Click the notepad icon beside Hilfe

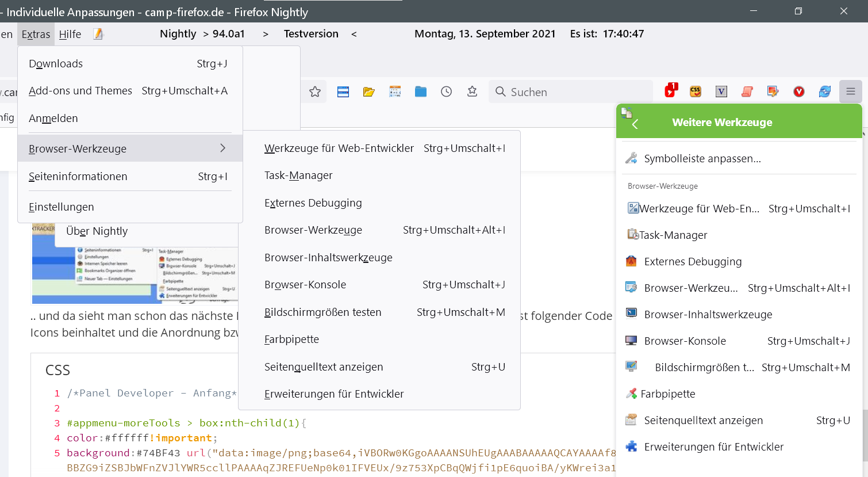tap(98, 34)
